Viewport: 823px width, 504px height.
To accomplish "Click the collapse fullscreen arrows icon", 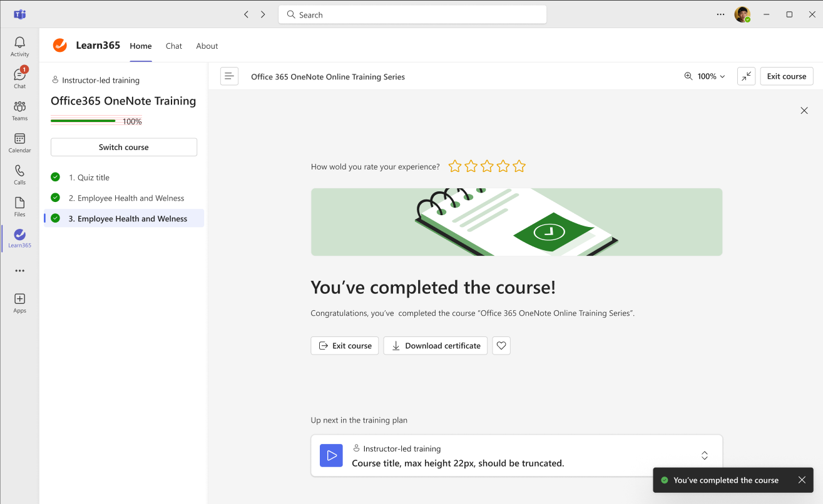I will (x=746, y=76).
